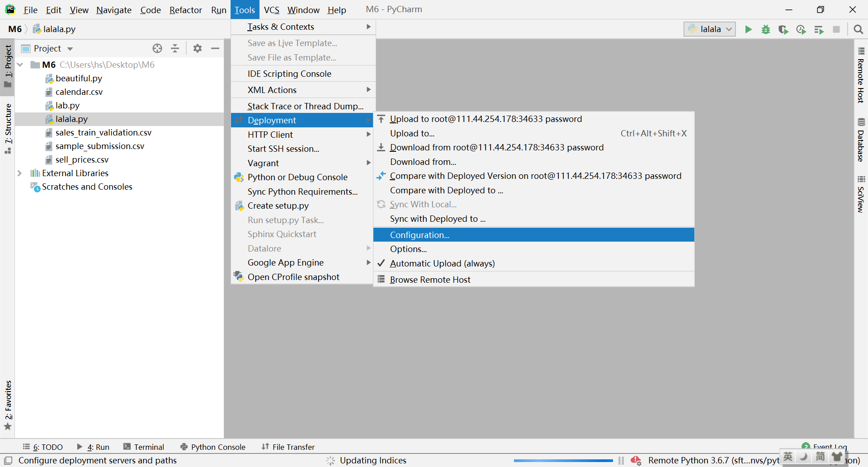Choose Open CProfile snapshot menu item
Viewport: 868px width, 467px height.
click(x=303, y=277)
